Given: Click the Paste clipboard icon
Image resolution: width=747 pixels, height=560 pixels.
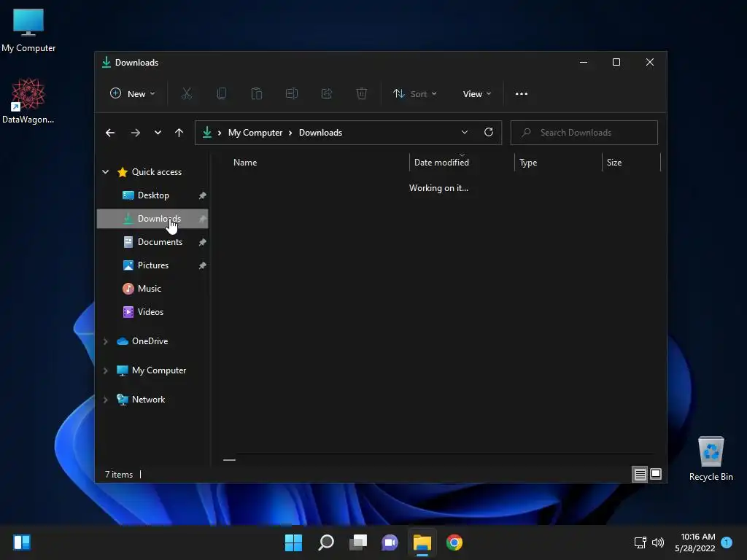Looking at the screenshot, I should [x=257, y=94].
